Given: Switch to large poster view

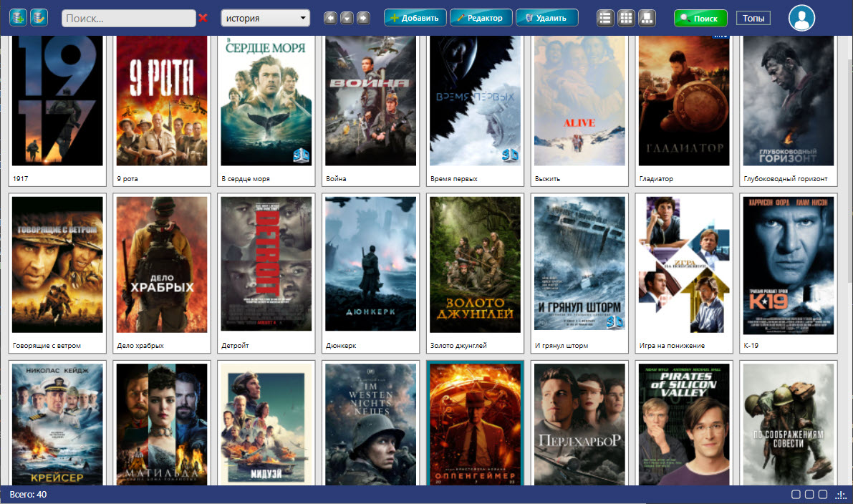Looking at the screenshot, I should pos(647,18).
